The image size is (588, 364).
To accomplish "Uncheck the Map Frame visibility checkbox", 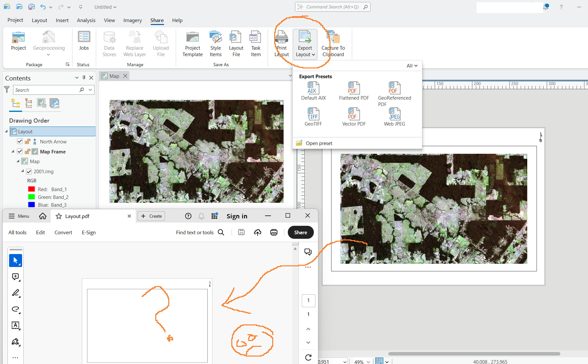I will pos(20,152).
